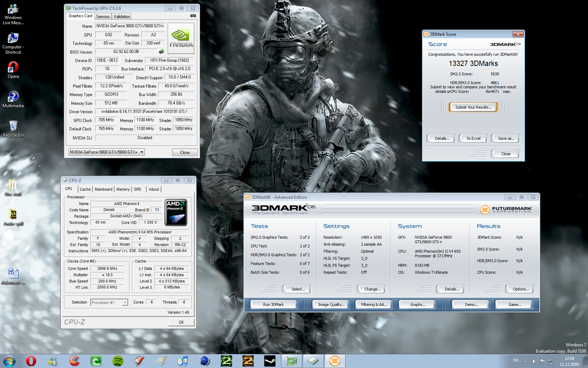This screenshot has width=588, height=368.
Task: Open the Computer shortcut on desktop
Action: (13, 44)
